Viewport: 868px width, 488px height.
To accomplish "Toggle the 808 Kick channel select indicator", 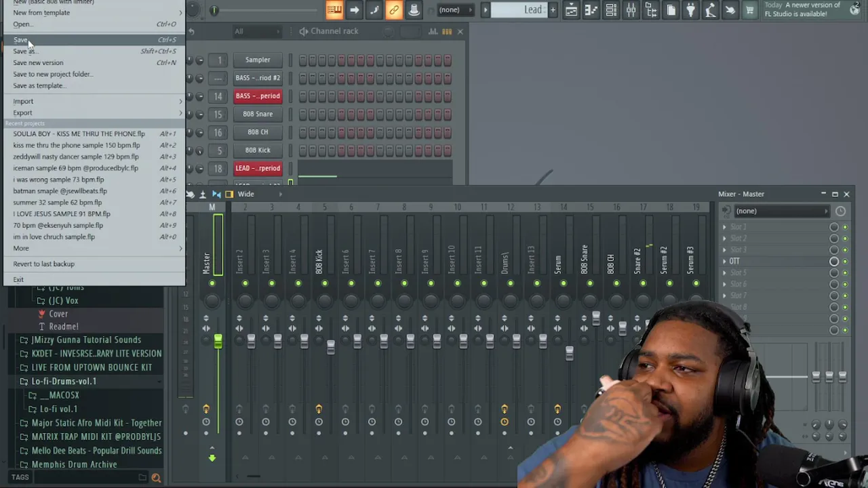I will coord(290,150).
